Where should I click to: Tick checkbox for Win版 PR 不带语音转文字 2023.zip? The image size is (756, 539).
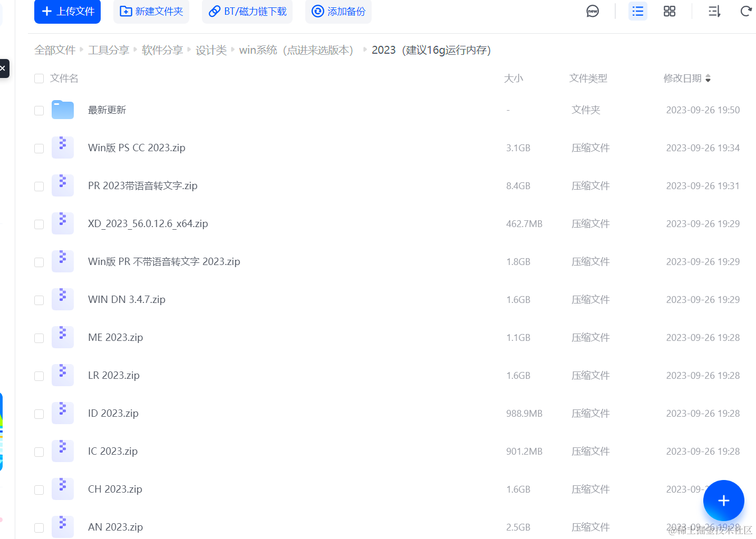pos(39,262)
